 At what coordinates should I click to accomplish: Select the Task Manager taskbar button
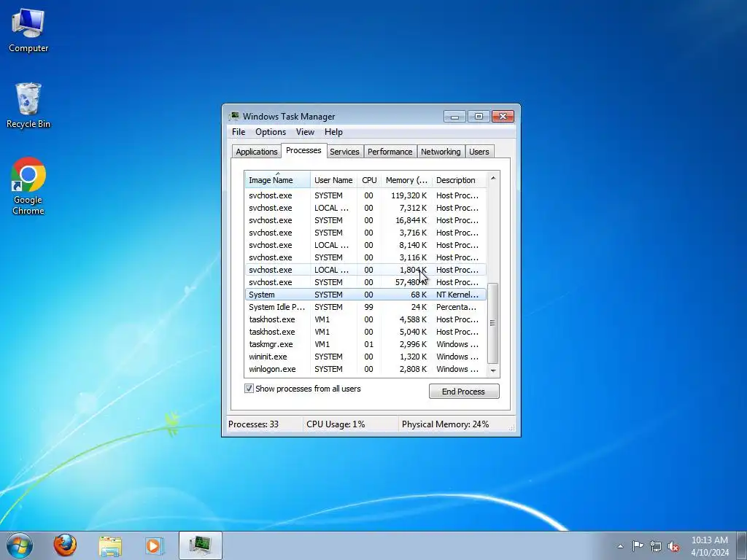[x=201, y=545]
